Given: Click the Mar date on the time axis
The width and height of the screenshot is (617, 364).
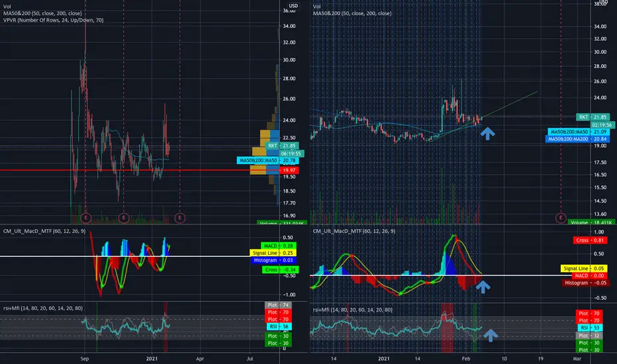Looking at the screenshot, I should 577,359.
